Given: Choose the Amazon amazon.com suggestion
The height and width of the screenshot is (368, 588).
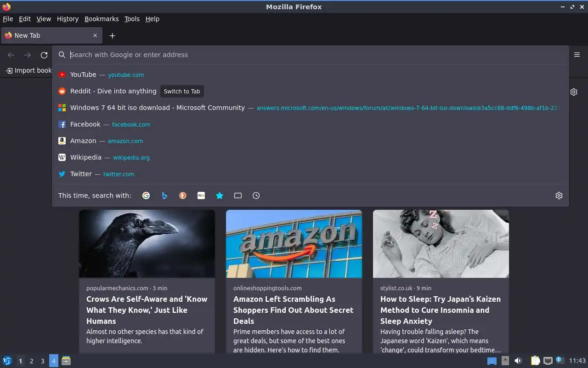Looking at the screenshot, I should (x=311, y=141).
